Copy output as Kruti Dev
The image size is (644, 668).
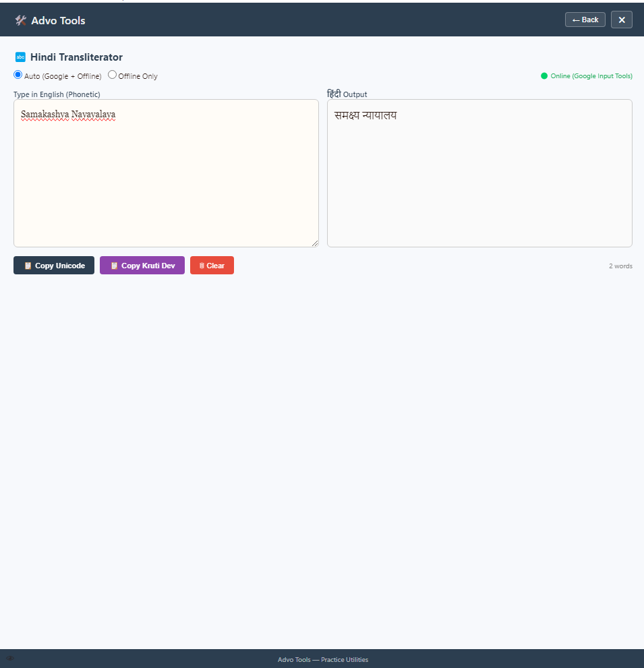[142, 266]
